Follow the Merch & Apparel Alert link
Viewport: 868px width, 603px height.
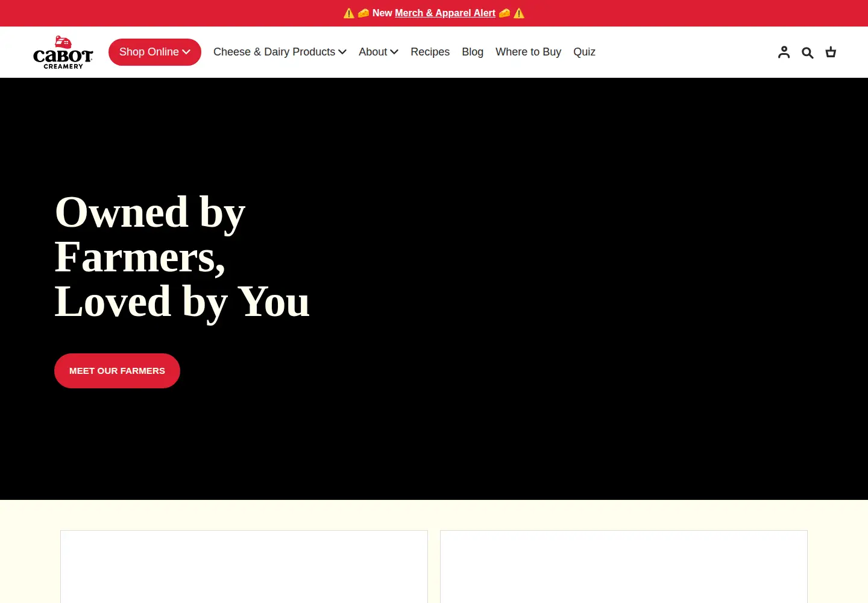(445, 13)
